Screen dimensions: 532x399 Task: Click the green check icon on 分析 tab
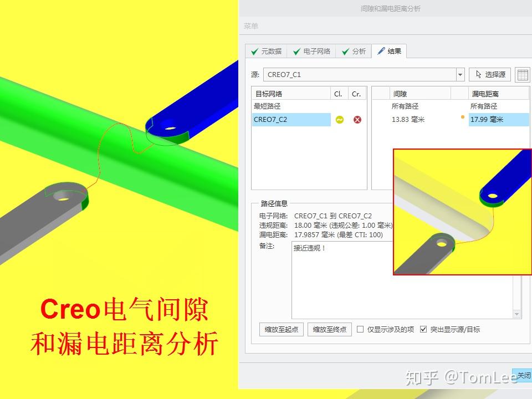click(344, 52)
